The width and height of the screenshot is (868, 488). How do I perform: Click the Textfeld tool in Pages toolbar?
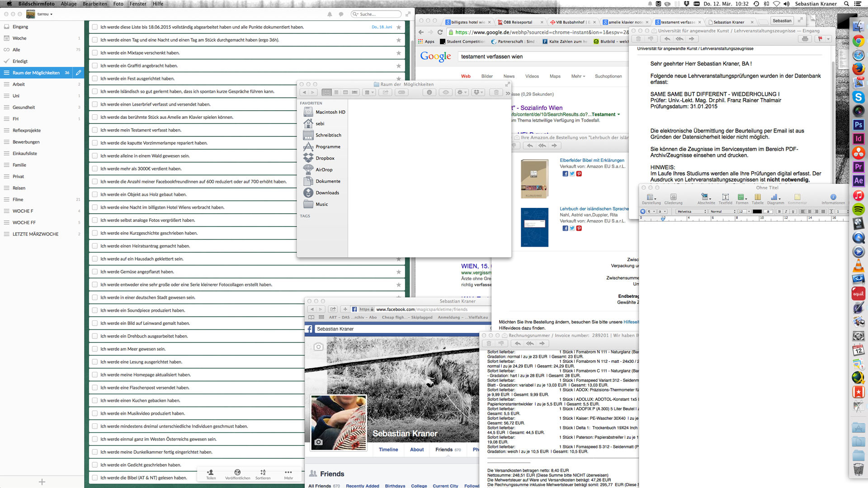[725, 197]
